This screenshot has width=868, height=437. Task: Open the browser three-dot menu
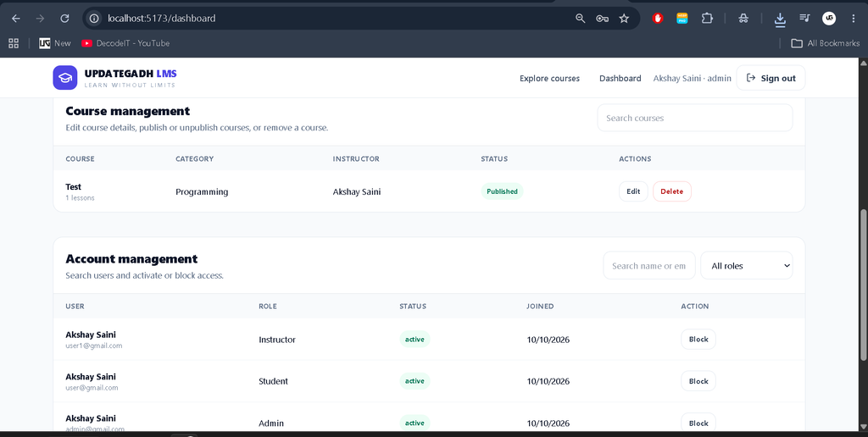853,19
